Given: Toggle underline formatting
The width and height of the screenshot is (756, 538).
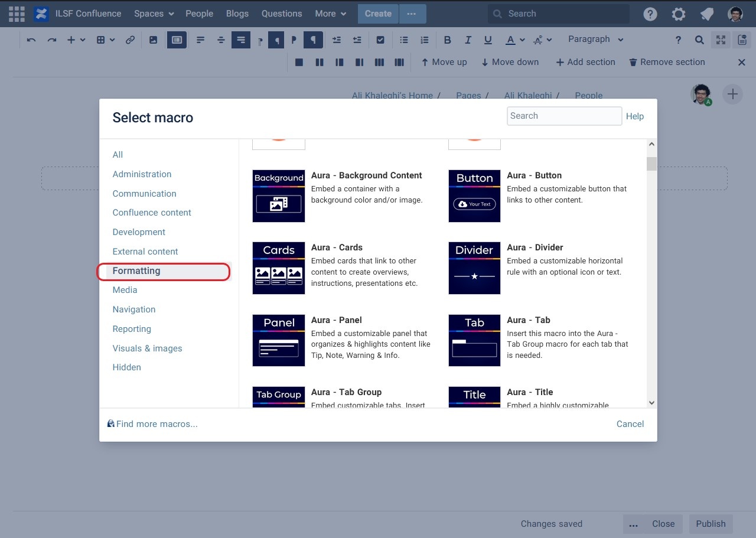Looking at the screenshot, I should [488, 40].
